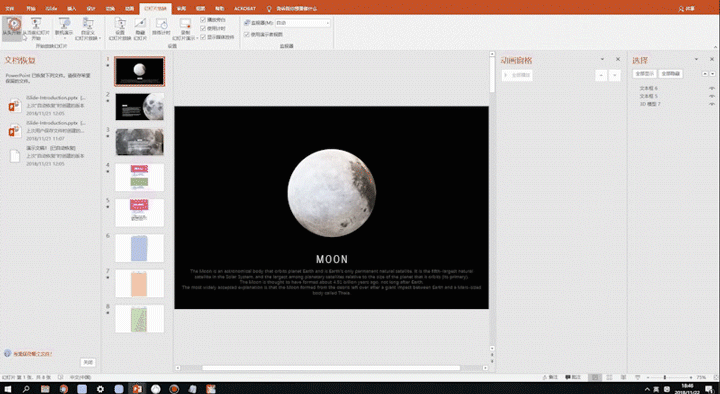The height and width of the screenshot is (394, 720).
Task: Click Hide All (全部隐藏) button
Action: [670, 73]
